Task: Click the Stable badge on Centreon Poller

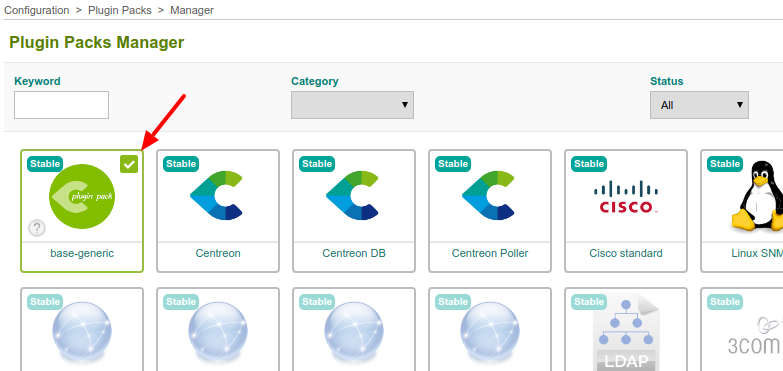Action: click(x=453, y=164)
